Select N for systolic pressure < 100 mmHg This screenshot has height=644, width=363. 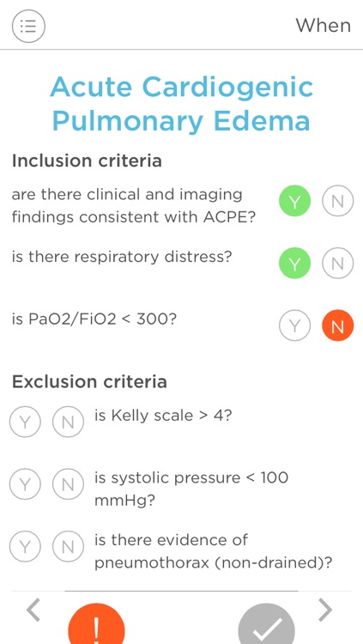pyautogui.click(x=68, y=483)
